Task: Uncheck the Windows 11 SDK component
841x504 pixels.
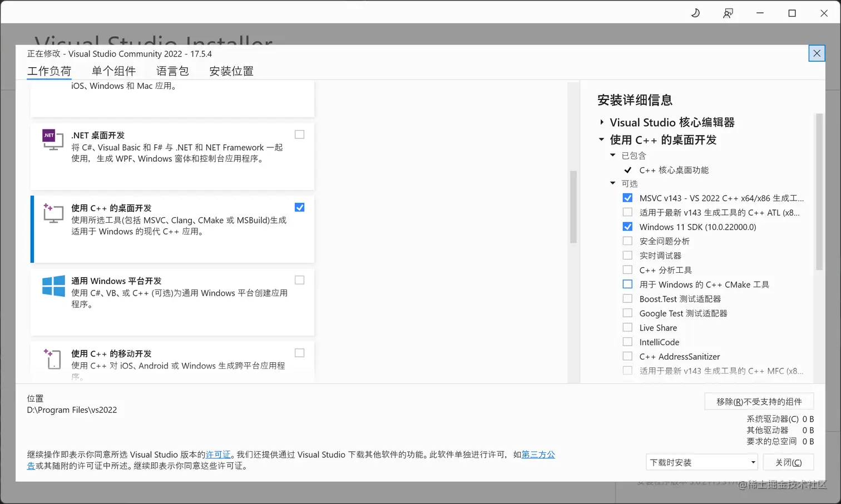Action: tap(627, 226)
